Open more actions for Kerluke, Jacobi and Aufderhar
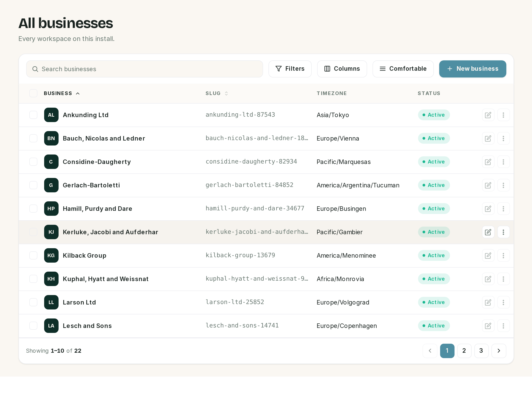 (x=503, y=232)
